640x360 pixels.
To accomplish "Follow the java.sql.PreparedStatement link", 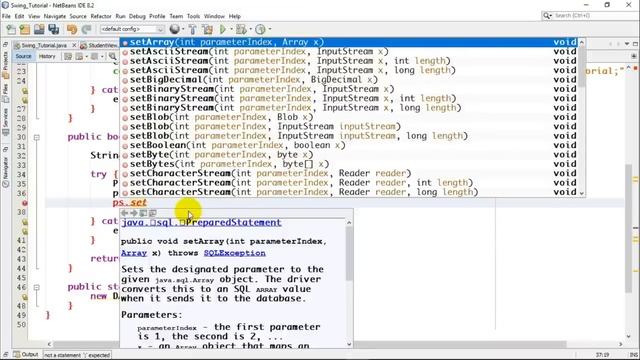I will (201, 222).
